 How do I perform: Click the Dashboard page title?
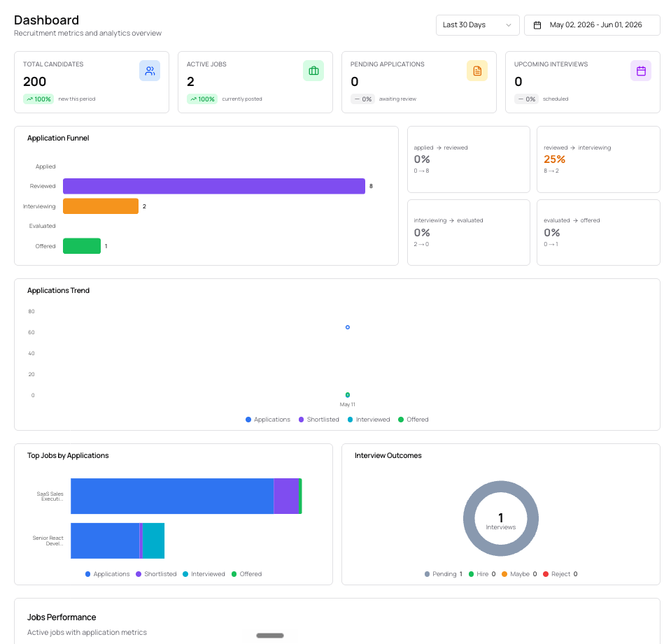click(x=46, y=20)
